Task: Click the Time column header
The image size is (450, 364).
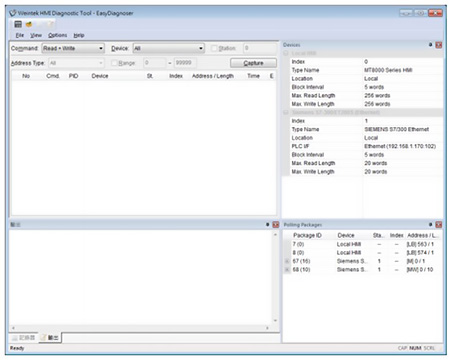Action: (253, 76)
